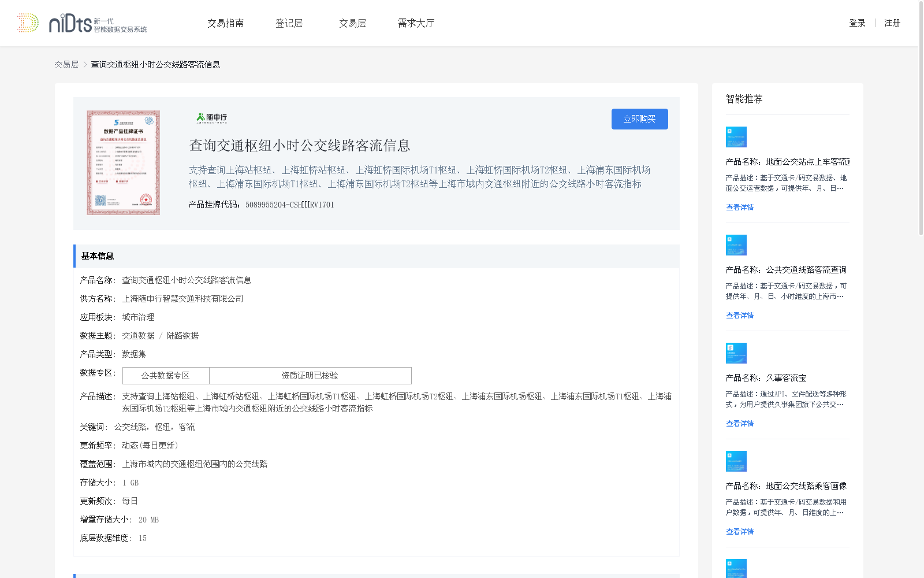View details of 公共交通线路客流查询 product
The width and height of the screenshot is (924, 578).
tap(740, 315)
